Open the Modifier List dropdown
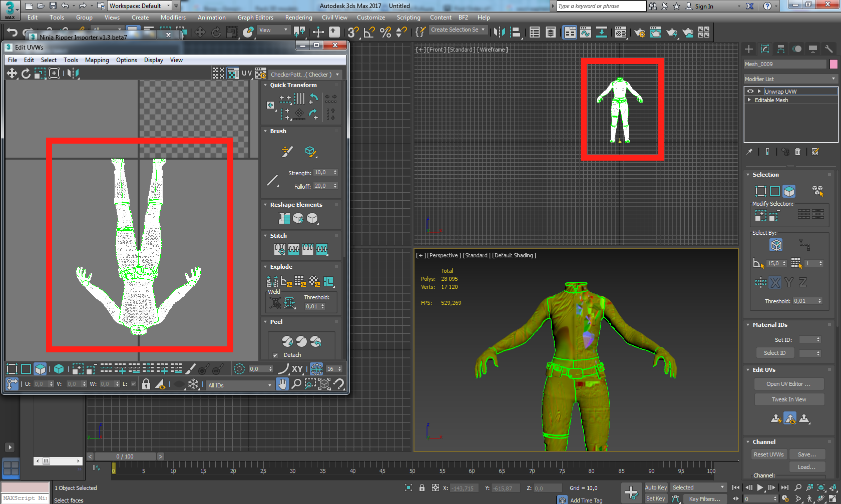The width and height of the screenshot is (841, 504). pyautogui.click(x=790, y=79)
